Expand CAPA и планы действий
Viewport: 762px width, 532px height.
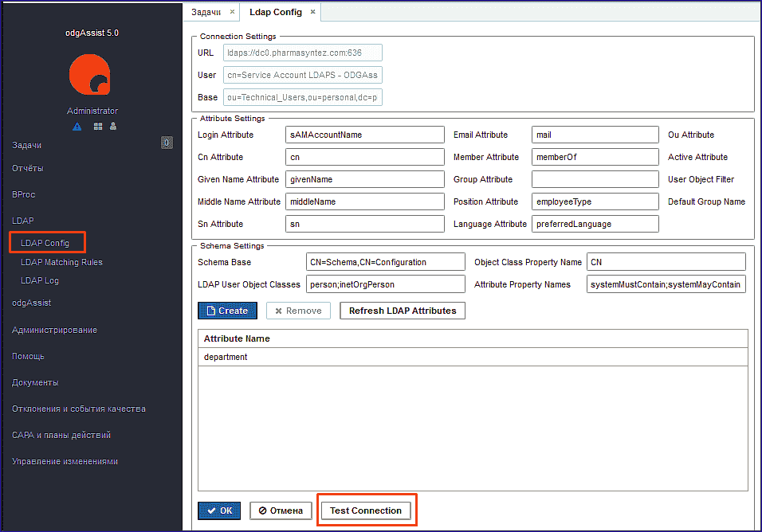pos(61,435)
